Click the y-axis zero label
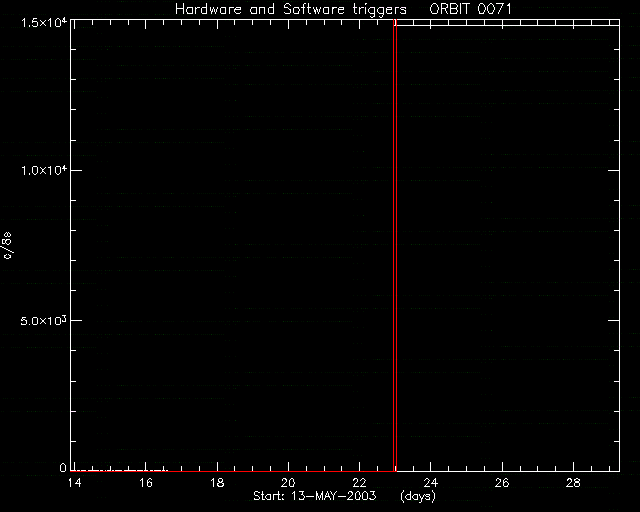 point(63,467)
